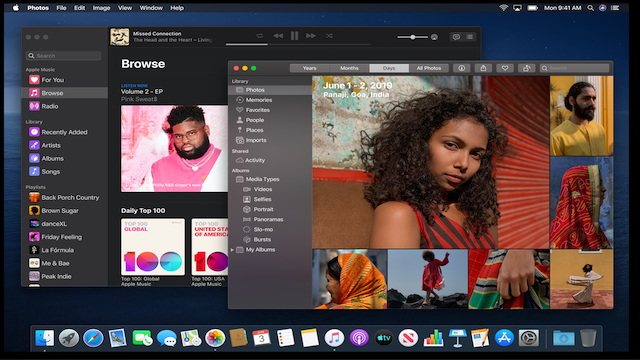Toggle shuffle in Music player
Viewport: 640px width, 360px height.
click(329, 36)
